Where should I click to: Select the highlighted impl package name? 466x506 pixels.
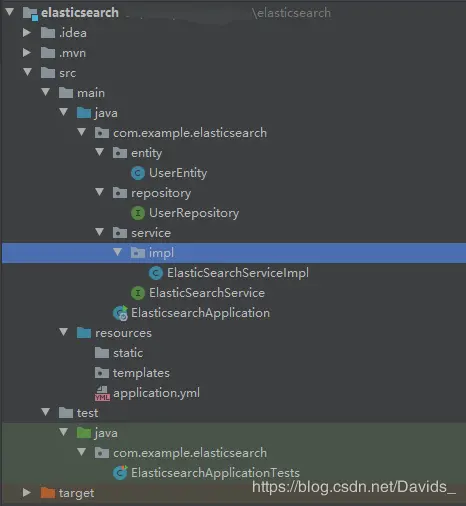[161, 253]
